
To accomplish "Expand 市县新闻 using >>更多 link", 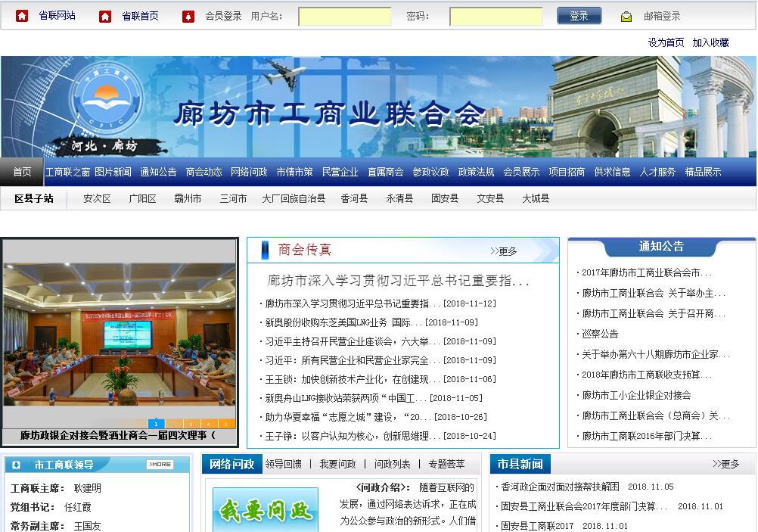I will [x=725, y=464].
